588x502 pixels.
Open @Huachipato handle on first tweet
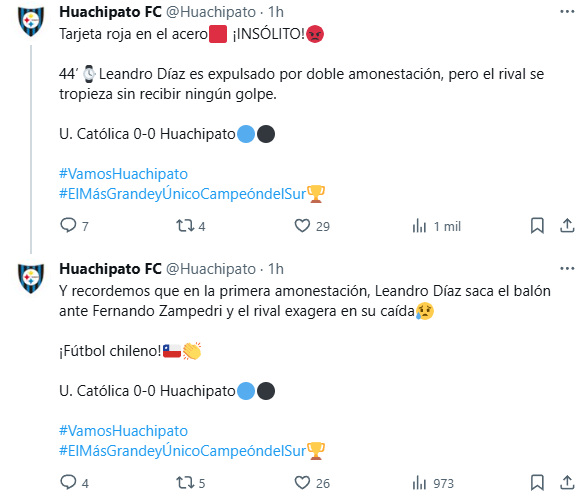pos(211,12)
